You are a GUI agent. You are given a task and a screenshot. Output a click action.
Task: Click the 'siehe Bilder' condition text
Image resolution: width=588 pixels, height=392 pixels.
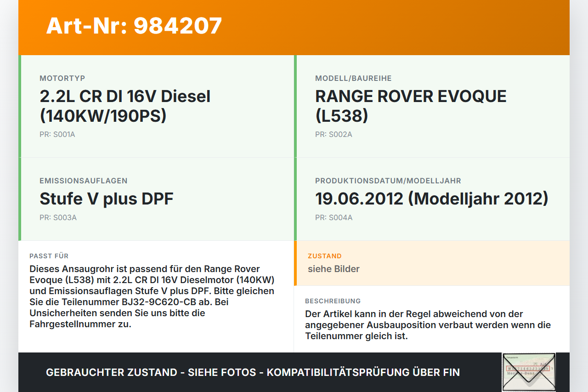(334, 269)
